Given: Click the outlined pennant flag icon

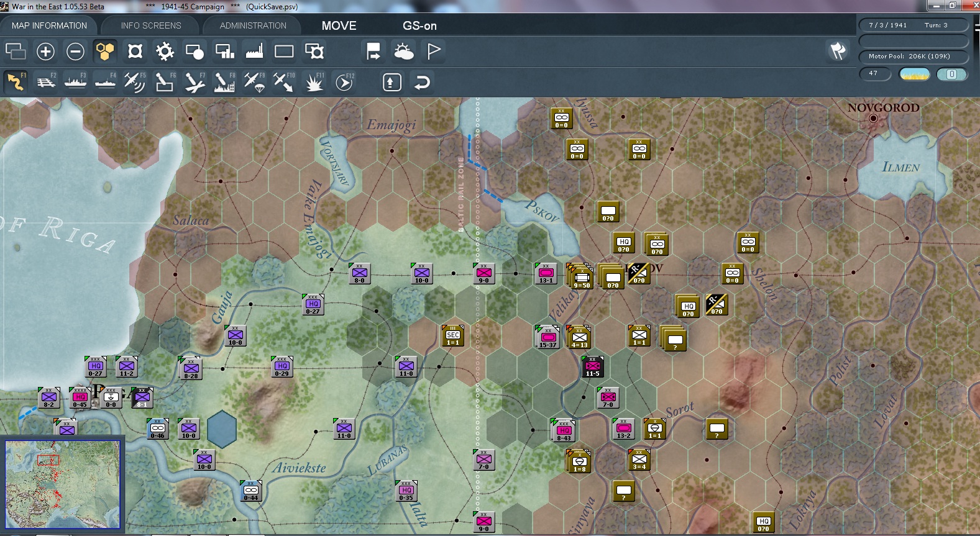Looking at the screenshot, I should pos(434,52).
